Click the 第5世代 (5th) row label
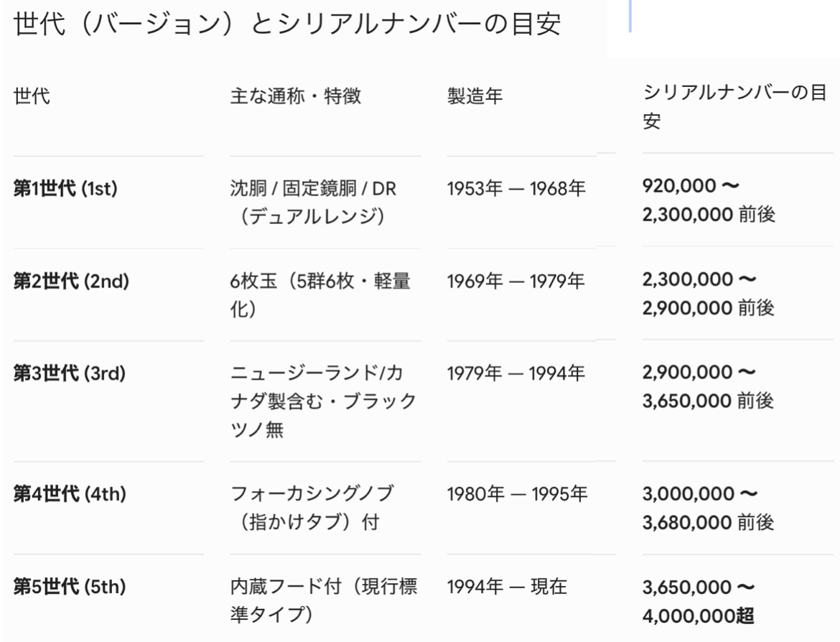The width and height of the screenshot is (840, 642). point(70,586)
